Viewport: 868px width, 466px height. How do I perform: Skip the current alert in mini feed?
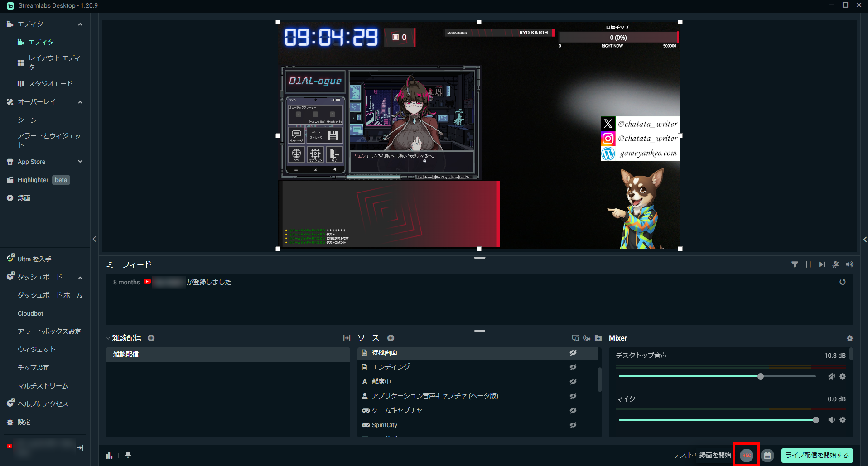click(822, 264)
